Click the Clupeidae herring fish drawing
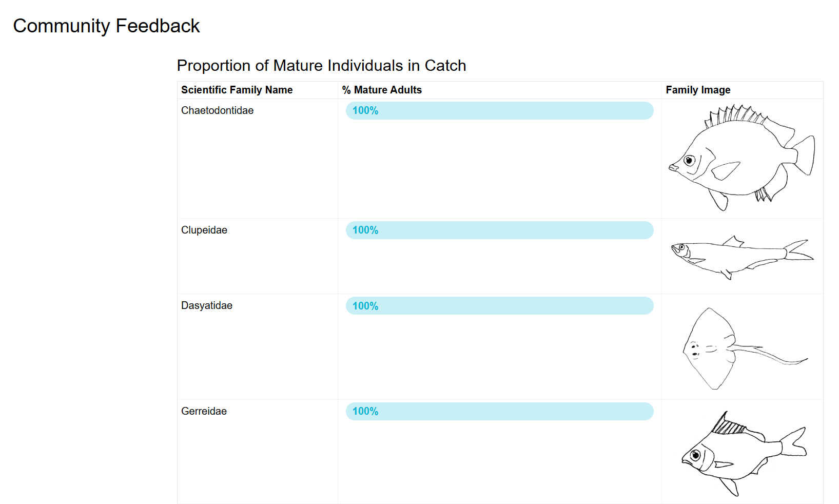 (x=742, y=257)
